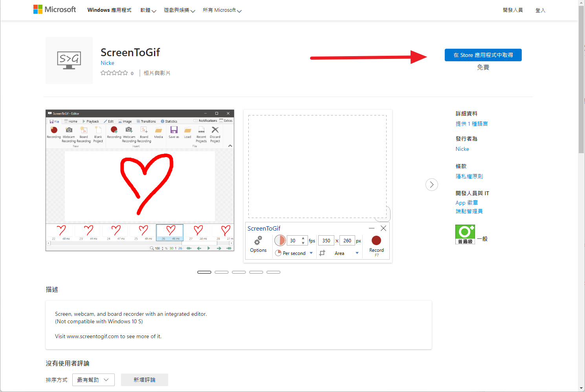Open the 最有幫助 sort dropdown
585x392 pixels.
(x=94, y=380)
